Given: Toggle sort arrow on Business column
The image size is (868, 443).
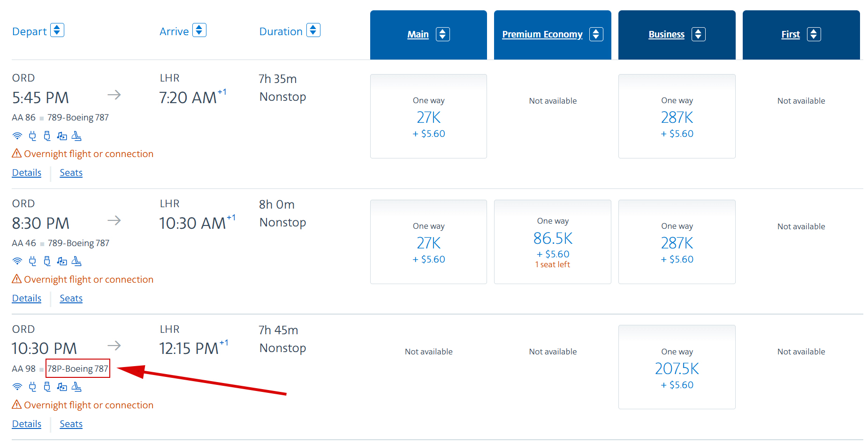Looking at the screenshot, I should (699, 34).
